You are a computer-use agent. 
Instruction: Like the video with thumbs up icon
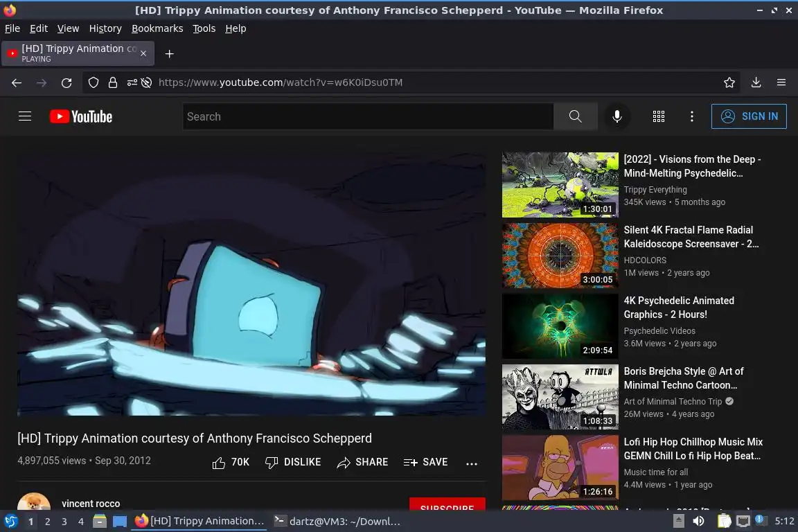(218, 462)
